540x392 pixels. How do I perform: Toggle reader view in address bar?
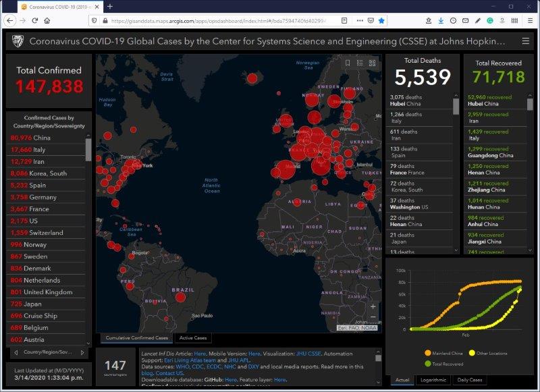click(x=344, y=21)
